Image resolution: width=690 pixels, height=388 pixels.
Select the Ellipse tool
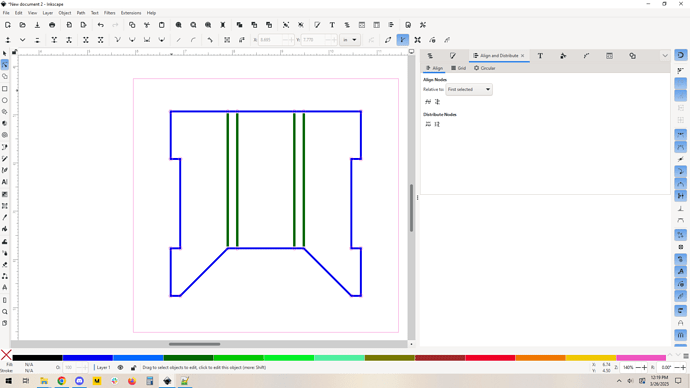(x=5, y=100)
